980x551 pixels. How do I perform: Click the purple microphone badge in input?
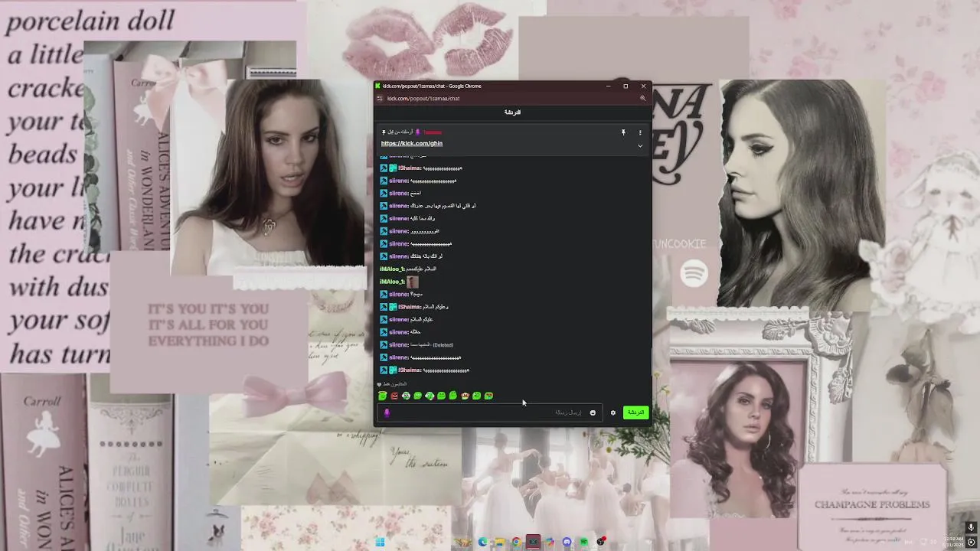[x=387, y=412]
